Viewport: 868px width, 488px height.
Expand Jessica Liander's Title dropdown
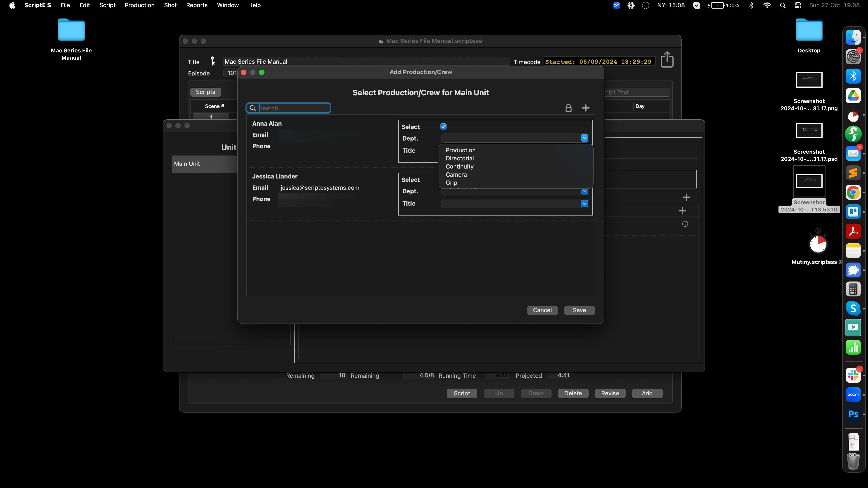[x=584, y=203]
